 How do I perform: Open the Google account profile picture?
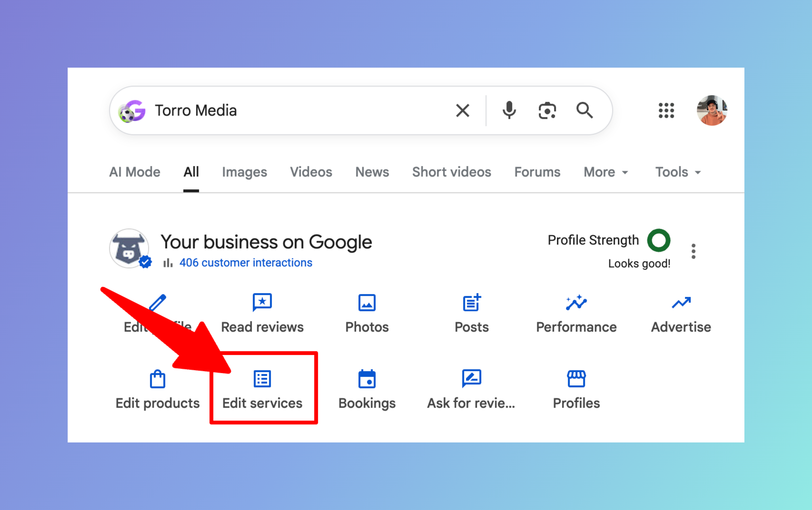point(712,110)
